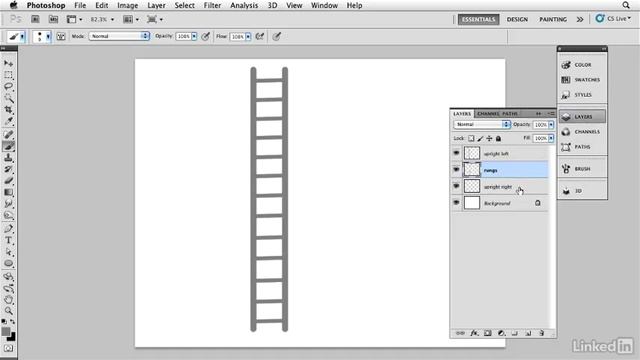Select the Rectangular Marquee tool
The width and height of the screenshot is (640, 360).
[x=8, y=75]
